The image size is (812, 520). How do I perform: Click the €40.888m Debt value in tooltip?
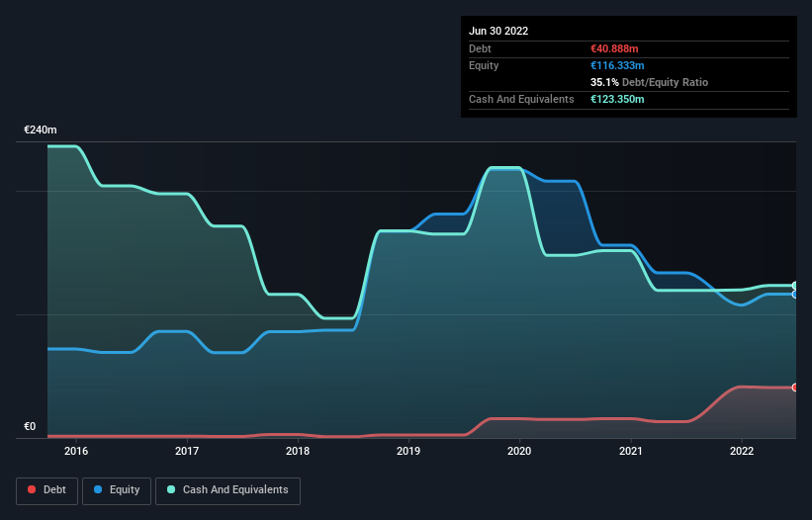pyautogui.click(x=614, y=48)
